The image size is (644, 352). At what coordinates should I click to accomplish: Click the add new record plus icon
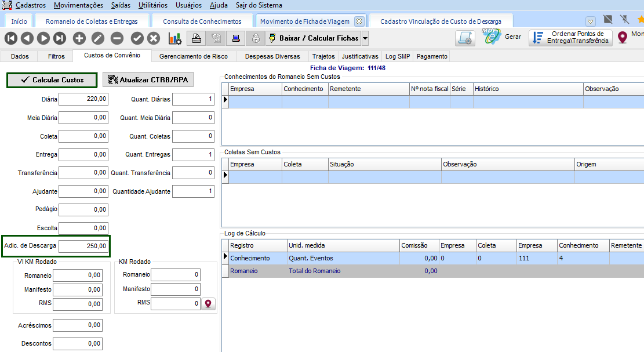[79, 38]
